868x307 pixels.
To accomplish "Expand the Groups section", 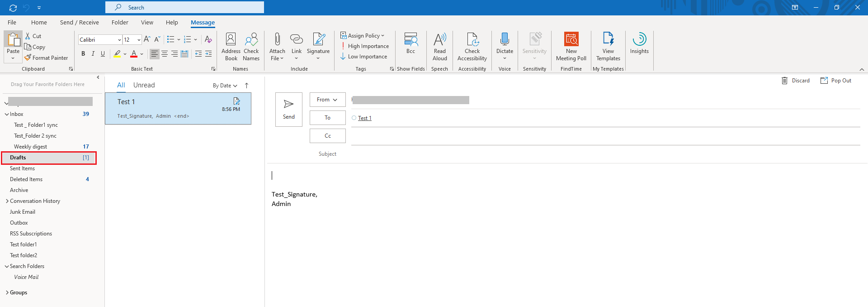I will click(x=7, y=293).
